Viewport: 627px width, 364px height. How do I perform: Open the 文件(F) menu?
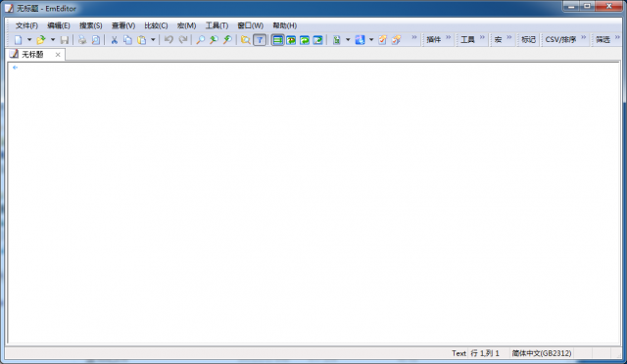tap(26, 25)
